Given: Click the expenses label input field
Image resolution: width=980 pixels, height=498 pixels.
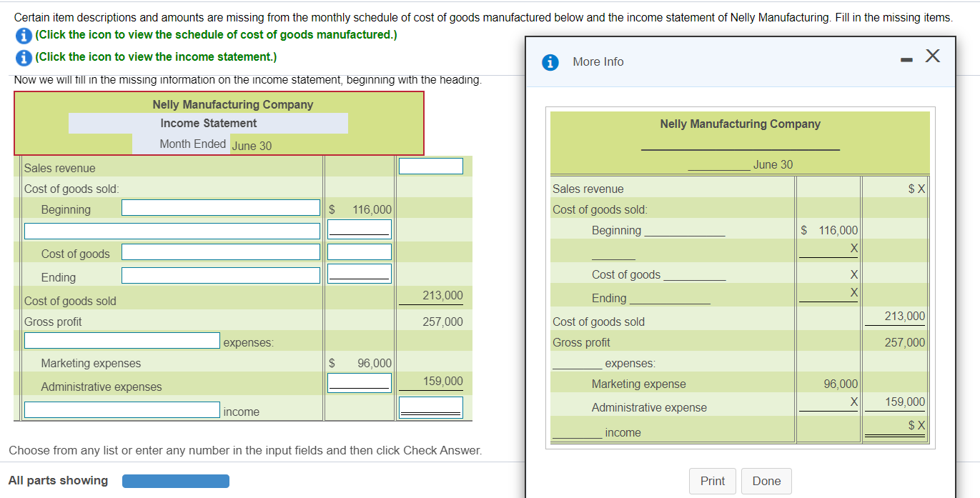Looking at the screenshot, I should (122, 340).
